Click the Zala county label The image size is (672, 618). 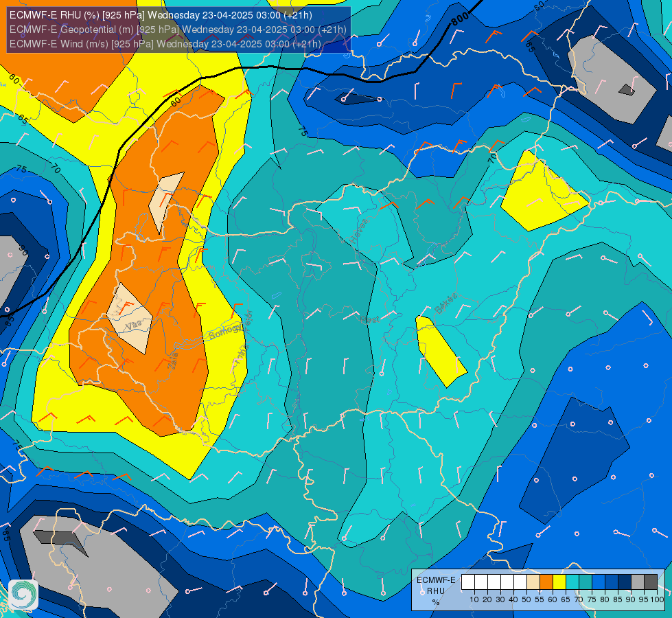pyautogui.click(x=173, y=360)
